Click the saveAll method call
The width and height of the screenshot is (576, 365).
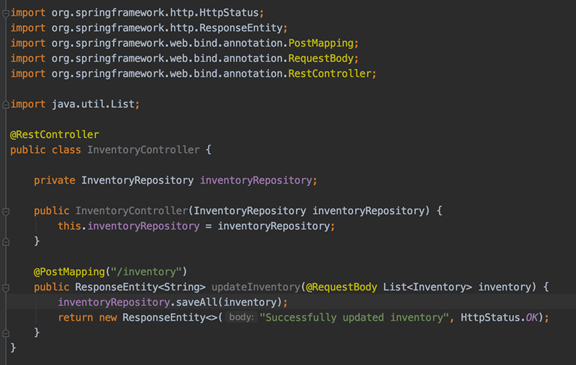(197, 302)
